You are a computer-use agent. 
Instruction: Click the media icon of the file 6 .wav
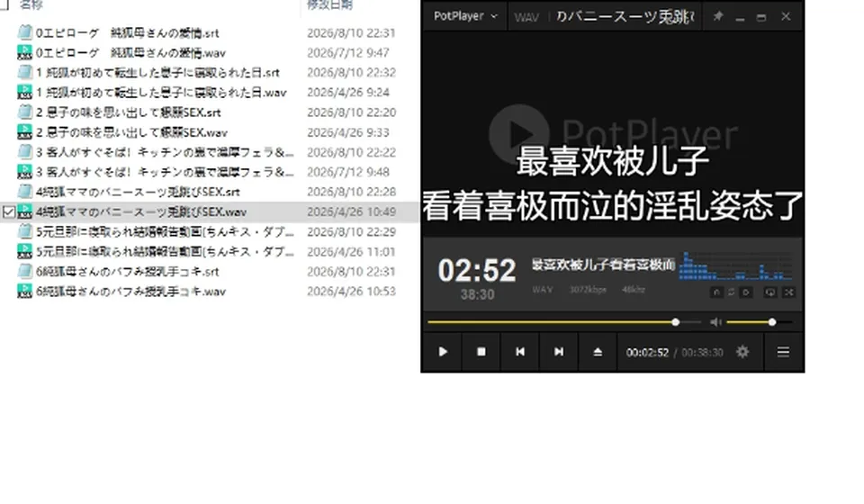click(24, 291)
